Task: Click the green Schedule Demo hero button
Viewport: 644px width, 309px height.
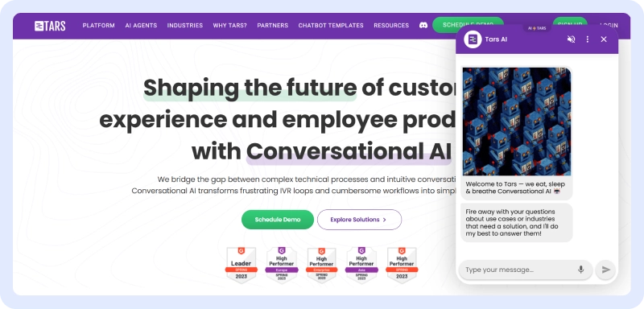Action: click(278, 220)
